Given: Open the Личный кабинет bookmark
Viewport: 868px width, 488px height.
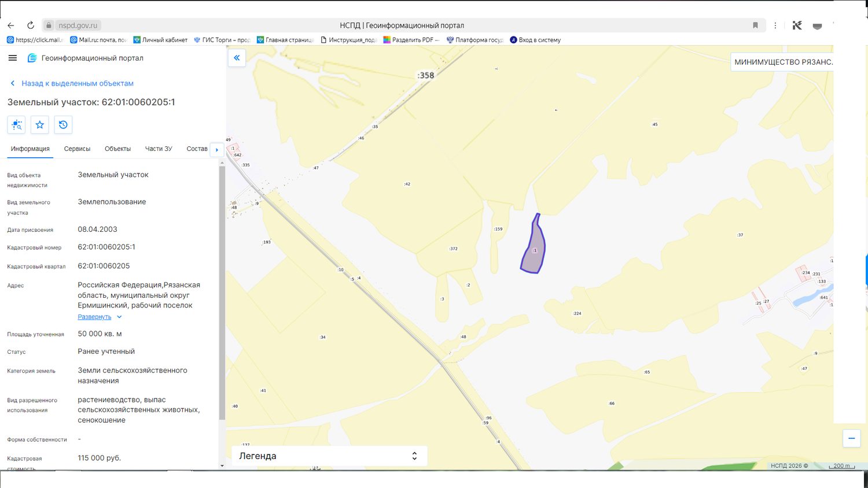Looking at the screenshot, I should coord(160,40).
